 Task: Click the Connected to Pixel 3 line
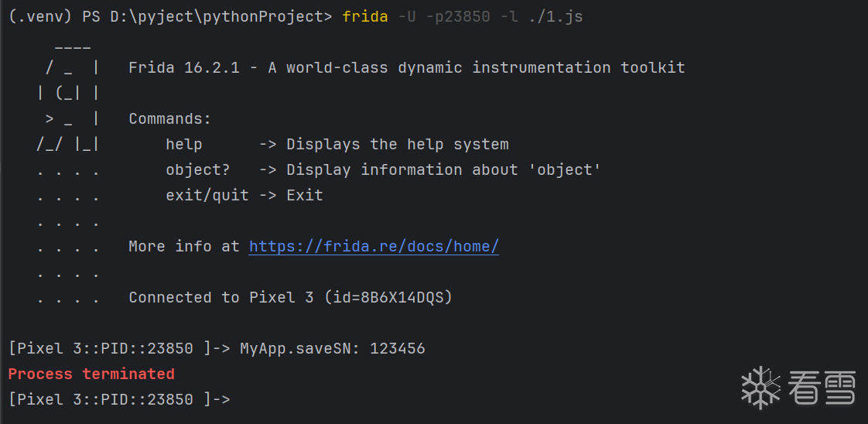(290, 298)
